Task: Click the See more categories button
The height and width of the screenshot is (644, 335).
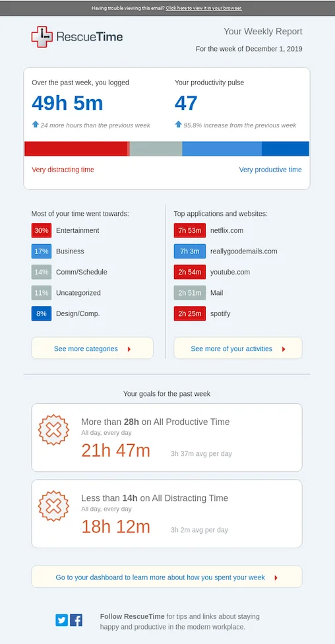Action: click(92, 348)
